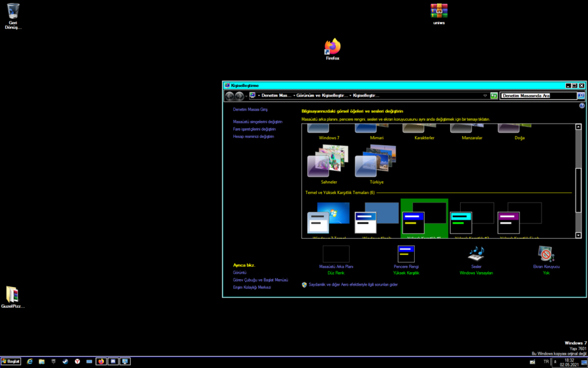Click the TR language indicator
Screen dimensions: 588x368
(546, 361)
